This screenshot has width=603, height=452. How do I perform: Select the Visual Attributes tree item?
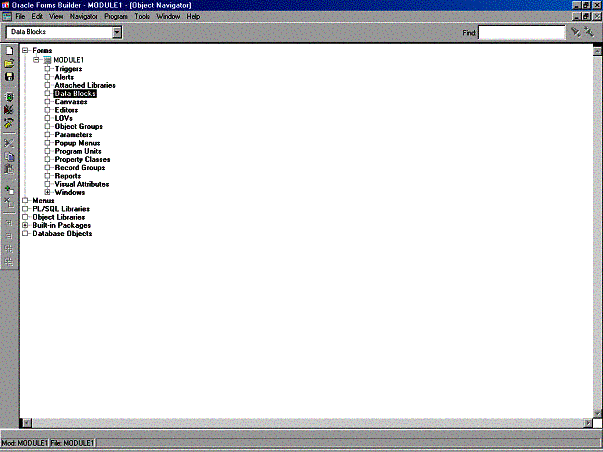[x=82, y=184]
